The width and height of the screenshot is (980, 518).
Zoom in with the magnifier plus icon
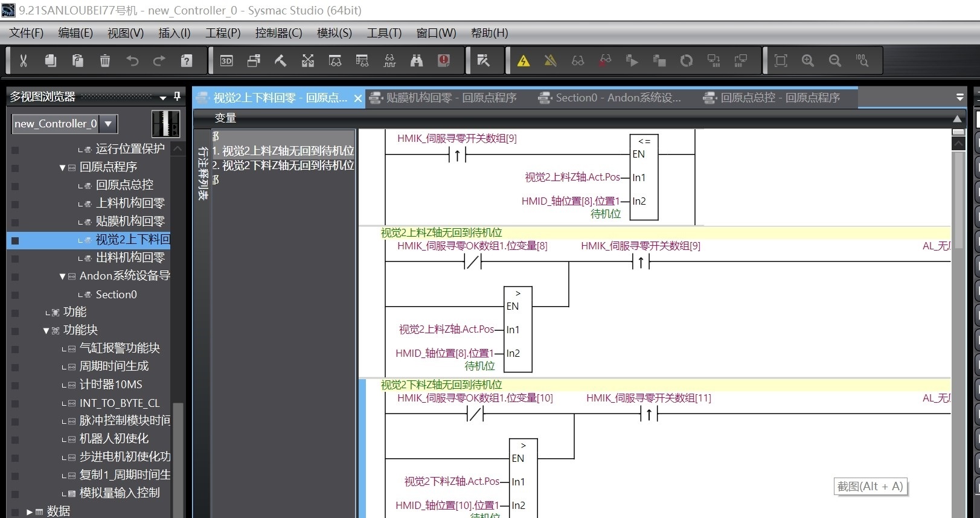click(808, 60)
